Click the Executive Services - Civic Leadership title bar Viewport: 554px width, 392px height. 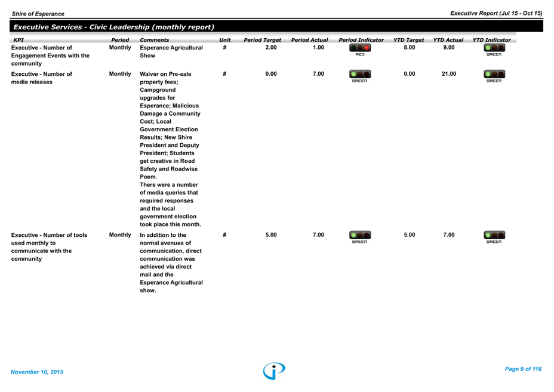click(x=113, y=27)
